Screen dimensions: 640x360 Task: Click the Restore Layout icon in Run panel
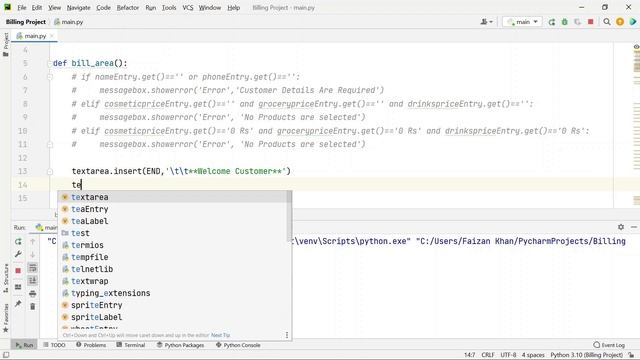18,287
